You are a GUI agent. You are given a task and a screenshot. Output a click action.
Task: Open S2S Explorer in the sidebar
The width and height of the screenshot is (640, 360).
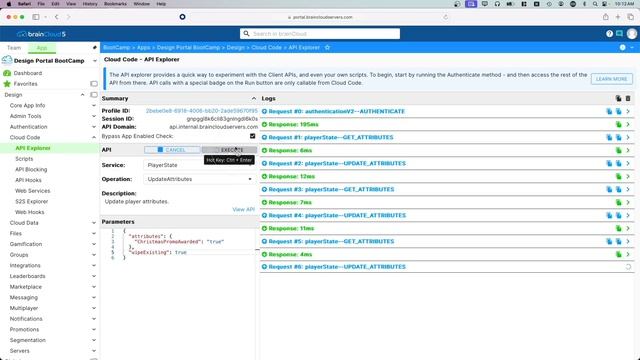point(31,202)
